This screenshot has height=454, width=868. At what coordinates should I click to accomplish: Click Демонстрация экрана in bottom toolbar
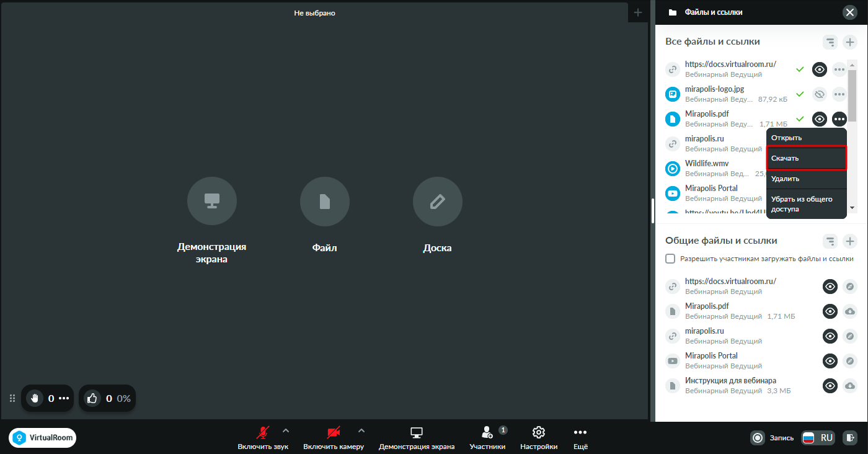point(417,437)
